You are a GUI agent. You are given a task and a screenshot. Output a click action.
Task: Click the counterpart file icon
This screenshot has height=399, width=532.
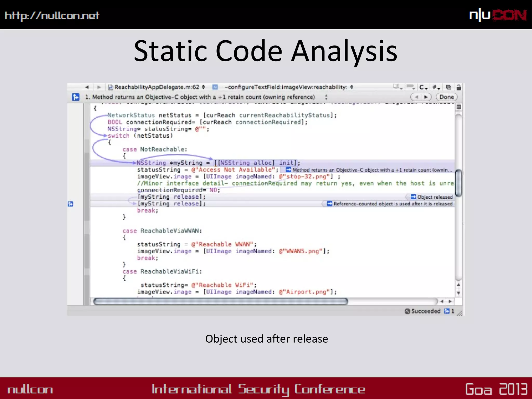[448, 87]
